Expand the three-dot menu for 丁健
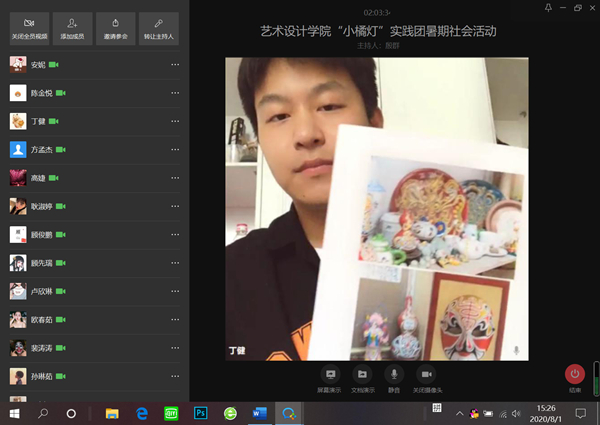Viewport: 600px width, 425px height. 175,121
